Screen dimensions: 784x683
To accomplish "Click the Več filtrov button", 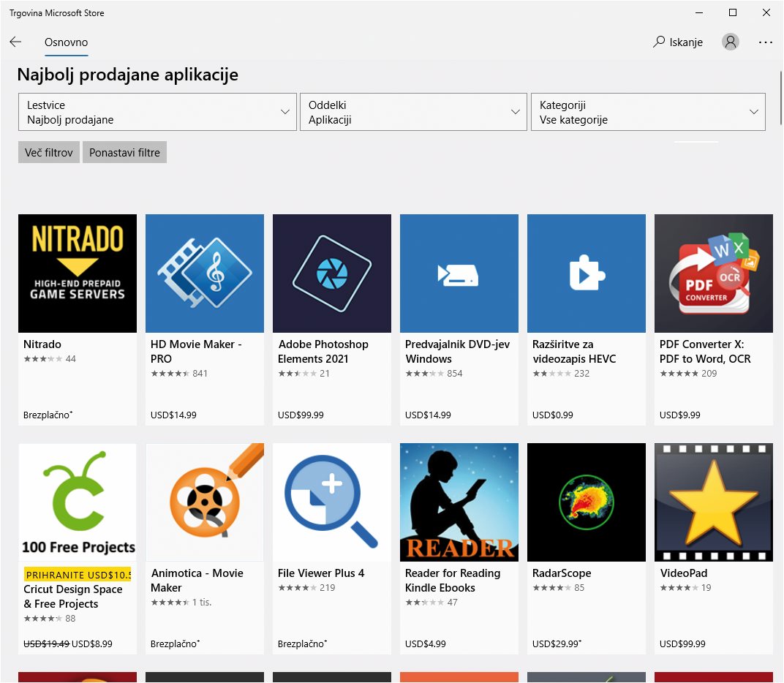I will pyautogui.click(x=49, y=153).
